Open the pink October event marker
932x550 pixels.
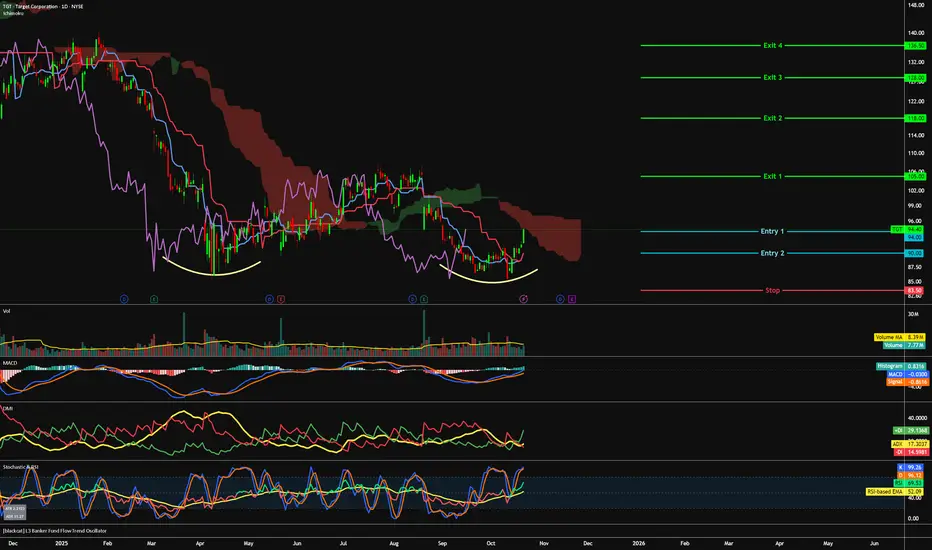tap(523, 299)
